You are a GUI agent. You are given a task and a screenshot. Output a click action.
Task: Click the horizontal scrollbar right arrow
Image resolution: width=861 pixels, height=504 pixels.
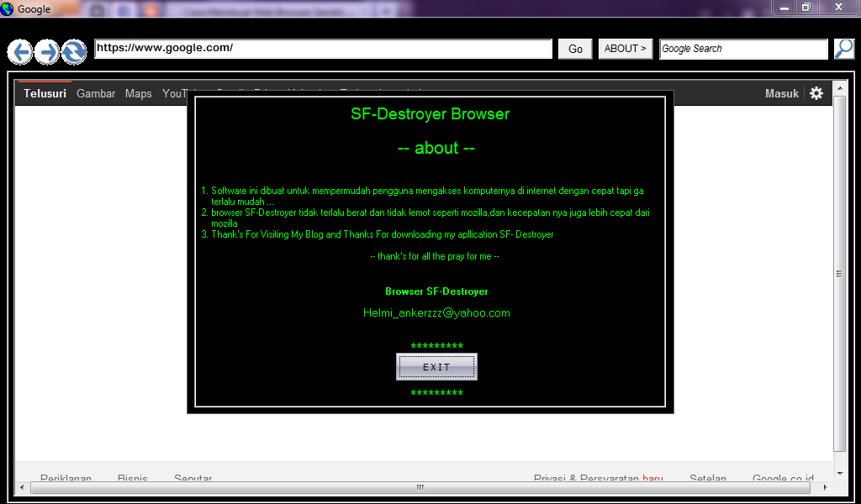coord(826,487)
